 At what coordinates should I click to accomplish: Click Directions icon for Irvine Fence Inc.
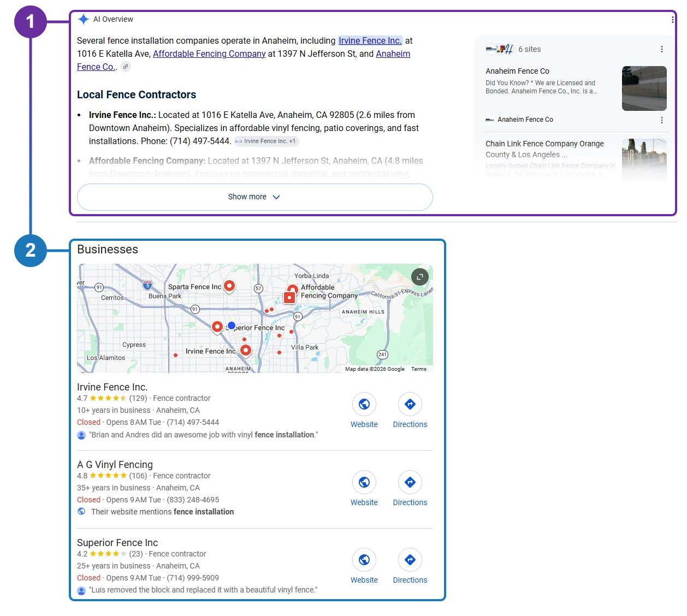click(x=410, y=404)
